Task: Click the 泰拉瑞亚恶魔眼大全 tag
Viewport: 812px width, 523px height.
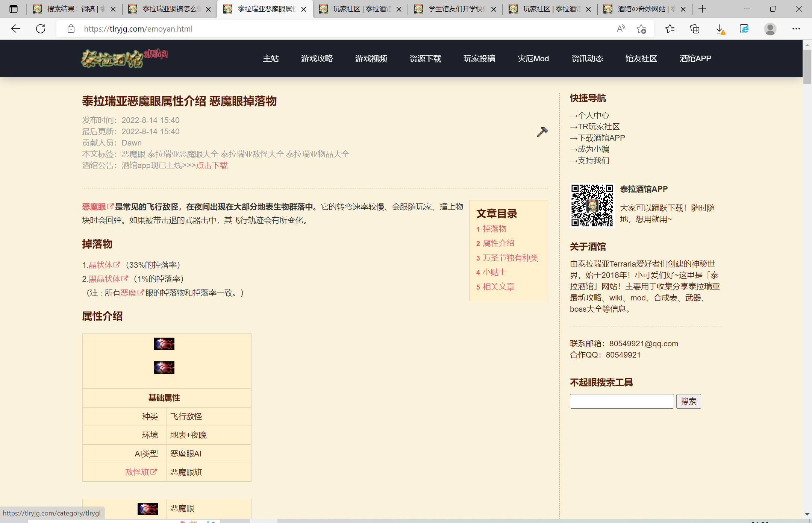Action: (x=183, y=154)
